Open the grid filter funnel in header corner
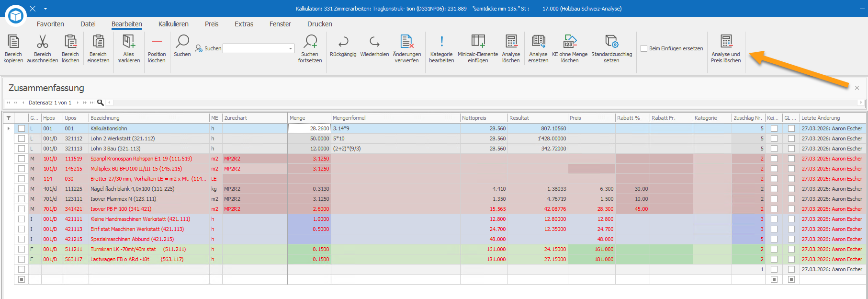 [9, 118]
